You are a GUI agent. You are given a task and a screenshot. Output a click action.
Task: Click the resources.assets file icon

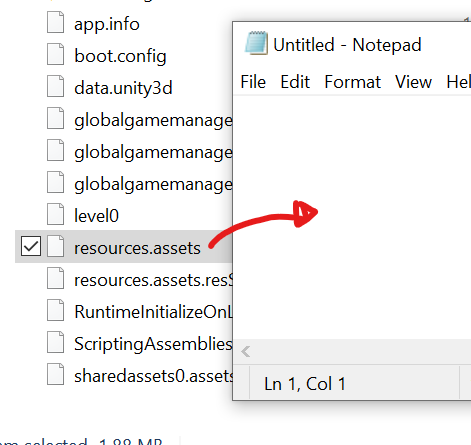(55, 246)
